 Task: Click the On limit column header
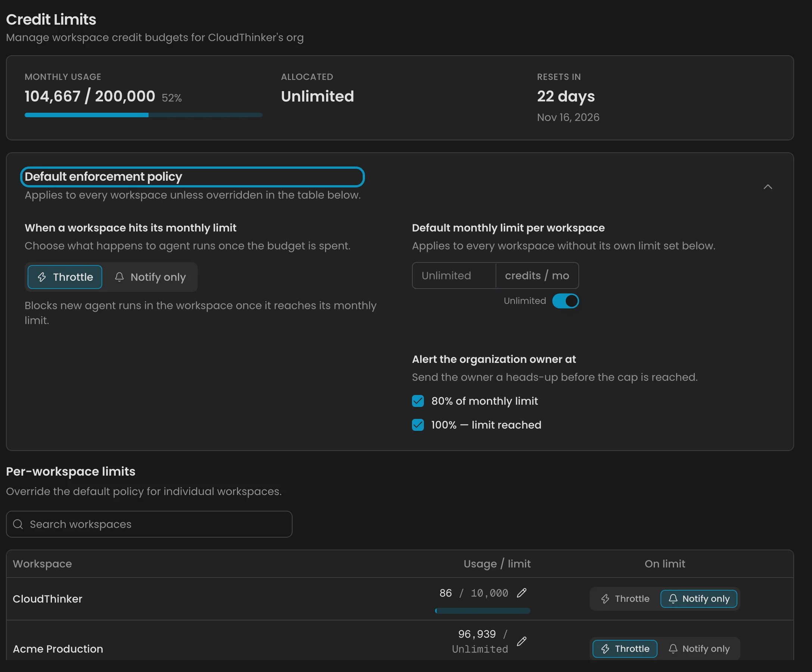tap(665, 564)
